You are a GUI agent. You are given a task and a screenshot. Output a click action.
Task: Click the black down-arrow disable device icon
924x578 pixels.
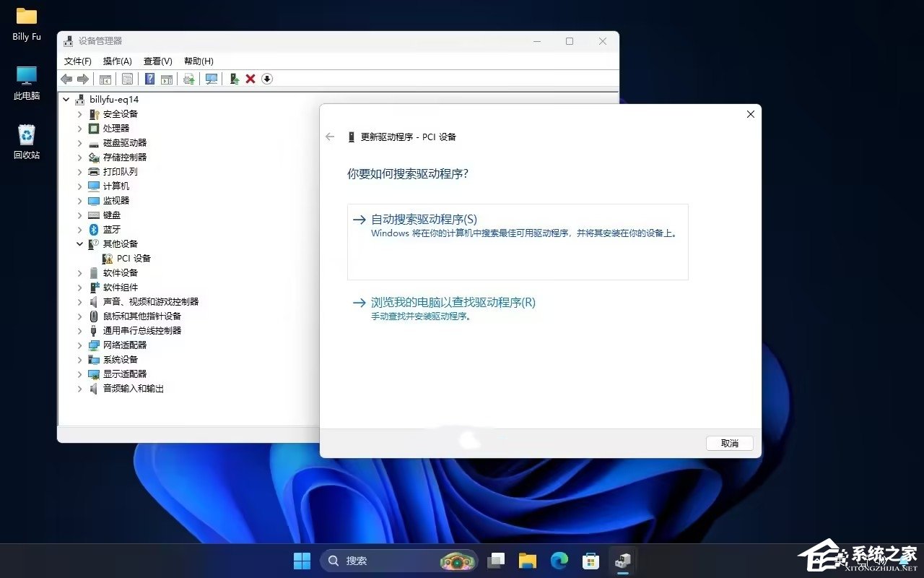[x=267, y=79]
